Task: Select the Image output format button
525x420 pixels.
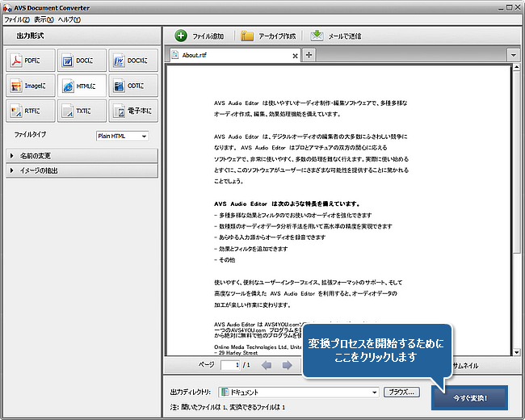Action: [x=31, y=86]
